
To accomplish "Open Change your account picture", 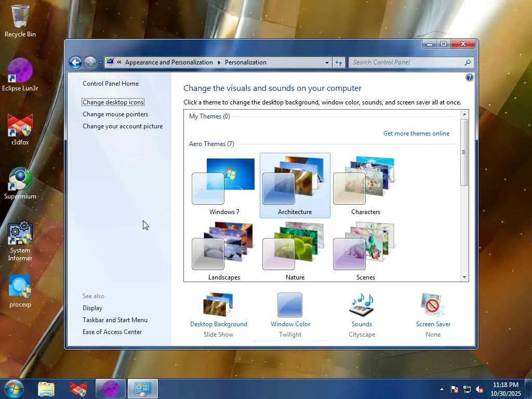I will pyautogui.click(x=123, y=126).
